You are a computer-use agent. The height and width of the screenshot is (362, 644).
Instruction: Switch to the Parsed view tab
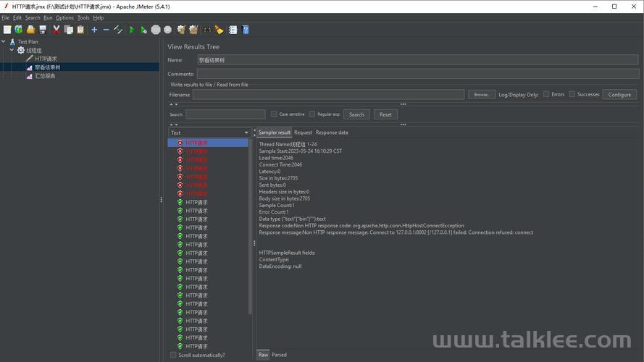pyautogui.click(x=279, y=355)
